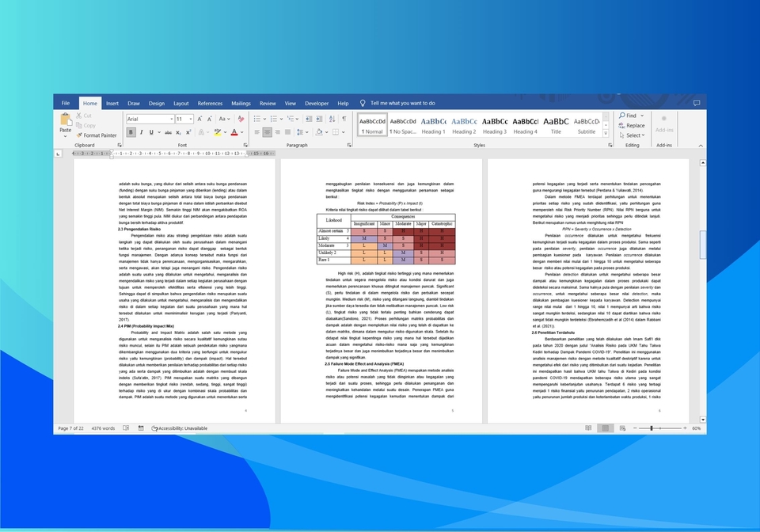Increase font size with grow icon
This screenshot has height=532, width=760.
tap(199, 119)
